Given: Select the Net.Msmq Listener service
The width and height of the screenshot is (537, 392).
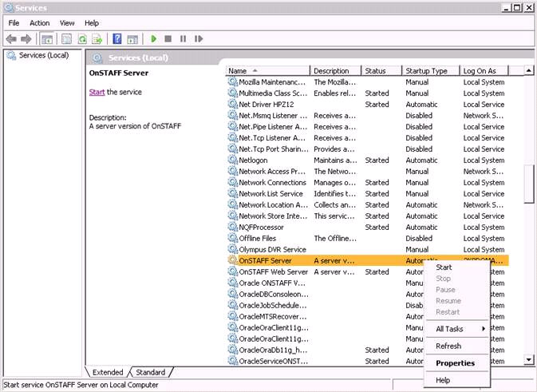Looking at the screenshot, I should click(x=368, y=116).
